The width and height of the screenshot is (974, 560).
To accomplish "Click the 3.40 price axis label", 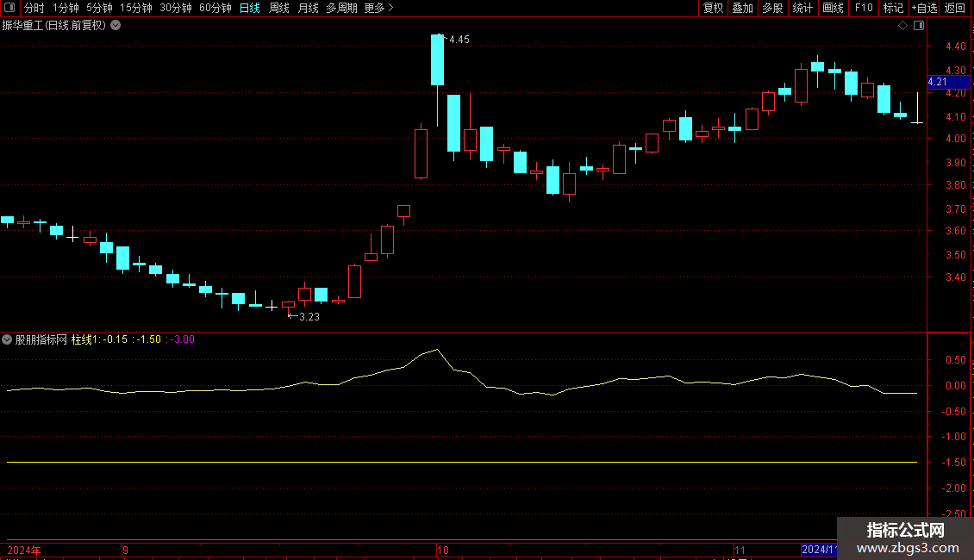I will 955,277.
